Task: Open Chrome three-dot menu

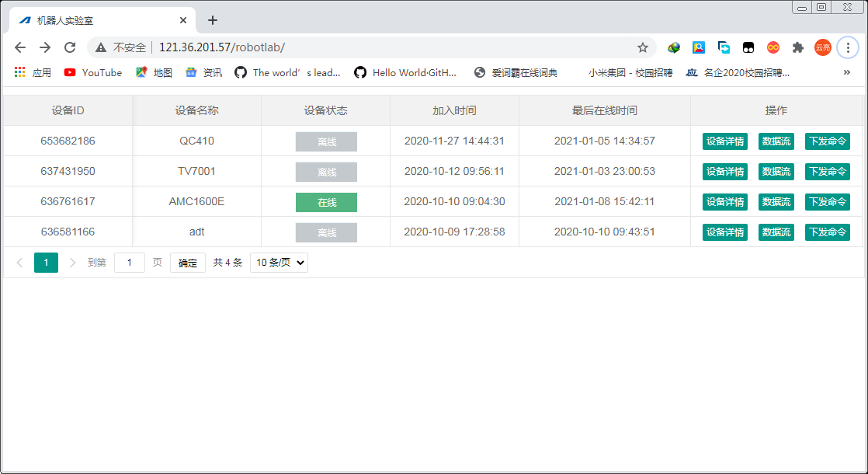Action: (x=847, y=47)
